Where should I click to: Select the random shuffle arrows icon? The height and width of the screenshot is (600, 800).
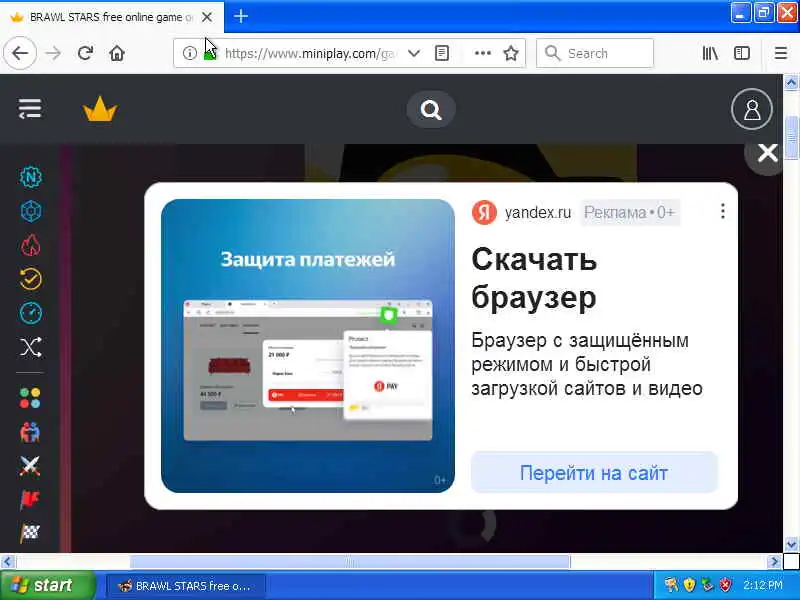click(31, 347)
